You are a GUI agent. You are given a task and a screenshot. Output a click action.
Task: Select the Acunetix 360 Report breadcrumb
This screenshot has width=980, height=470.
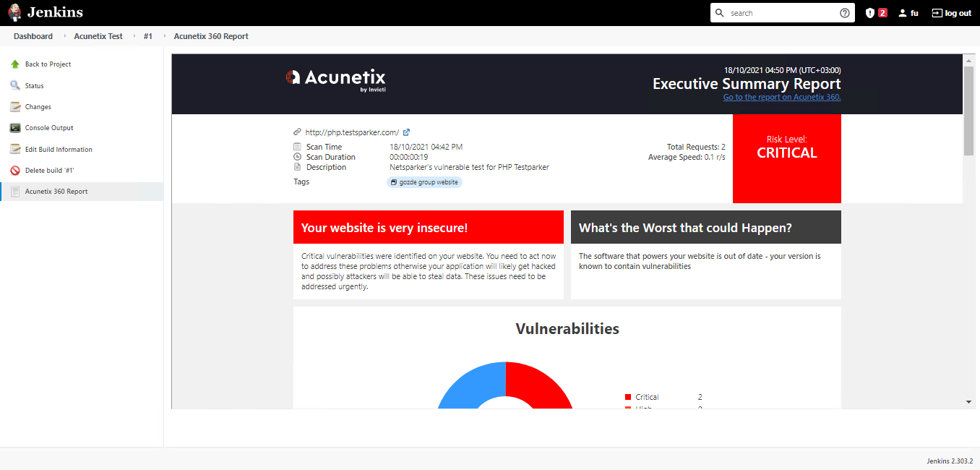pyautogui.click(x=211, y=36)
